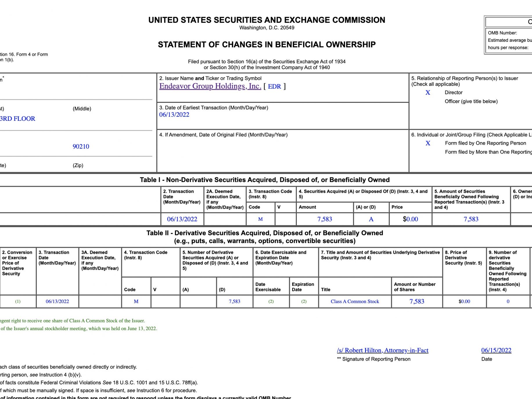Screen dimensions: 532x399
Task: Click the Class A Common Stock title cell
Action: (x=355, y=301)
